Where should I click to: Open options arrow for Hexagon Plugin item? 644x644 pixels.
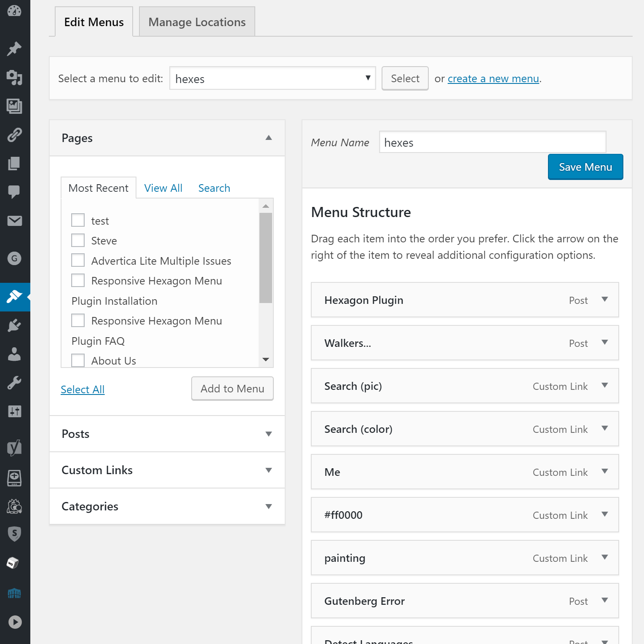tap(605, 300)
